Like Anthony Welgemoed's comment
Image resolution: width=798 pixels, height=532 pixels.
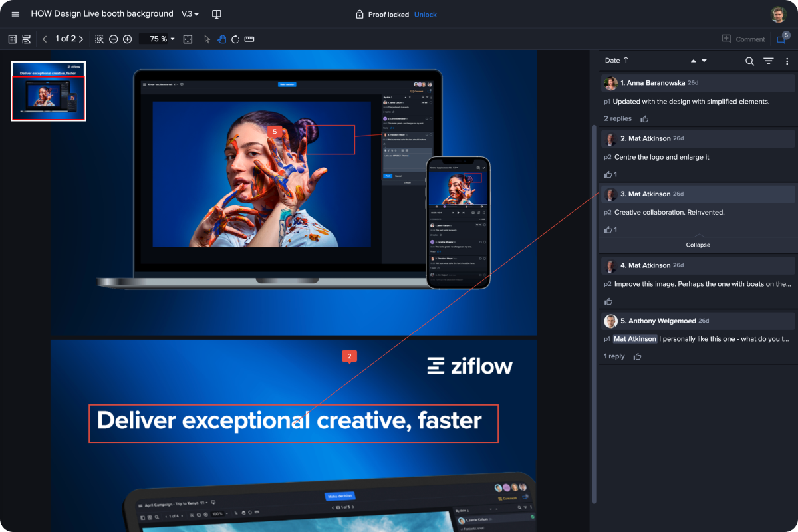636,356
